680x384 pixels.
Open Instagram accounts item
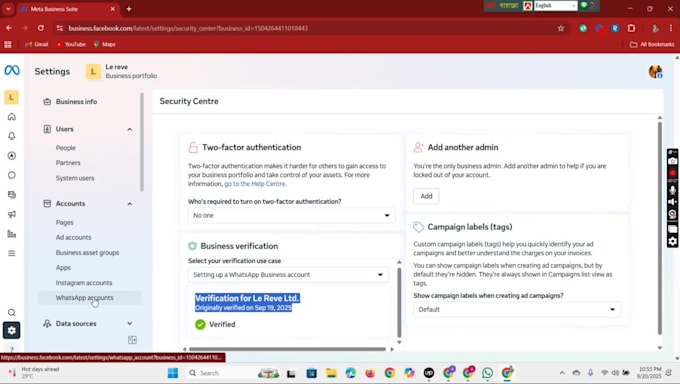(84, 283)
